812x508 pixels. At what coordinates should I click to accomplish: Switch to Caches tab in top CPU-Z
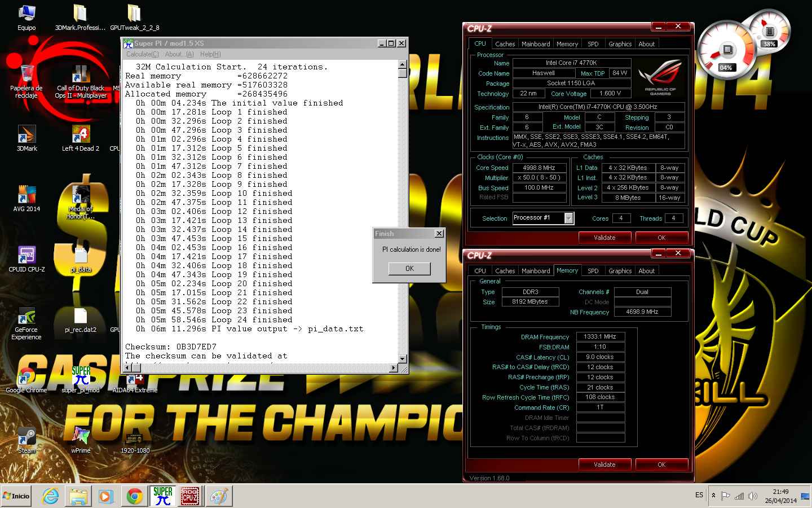tap(505, 44)
